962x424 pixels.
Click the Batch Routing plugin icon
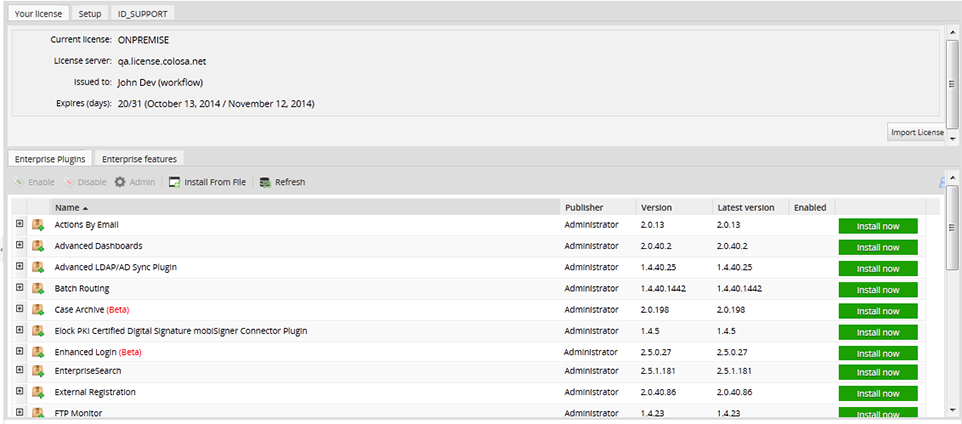point(38,288)
